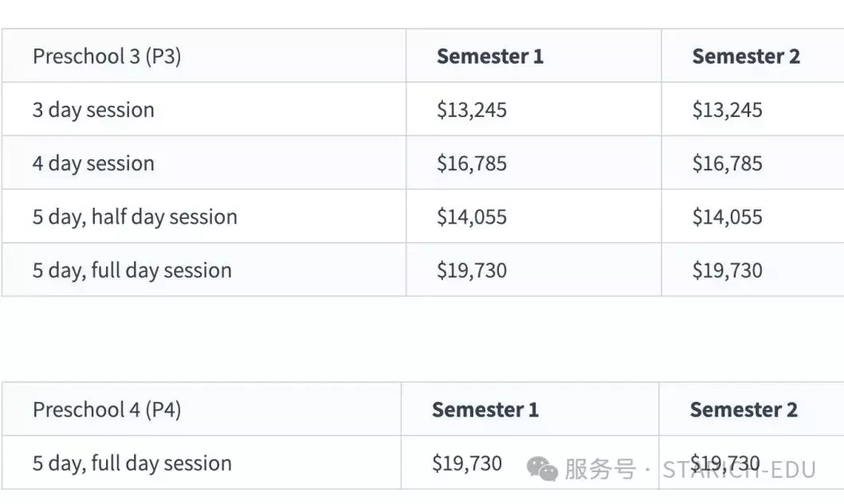This screenshot has height=504, width=844.
Task: Select Semester 2 header in P4 table
Action: pyautogui.click(x=744, y=410)
